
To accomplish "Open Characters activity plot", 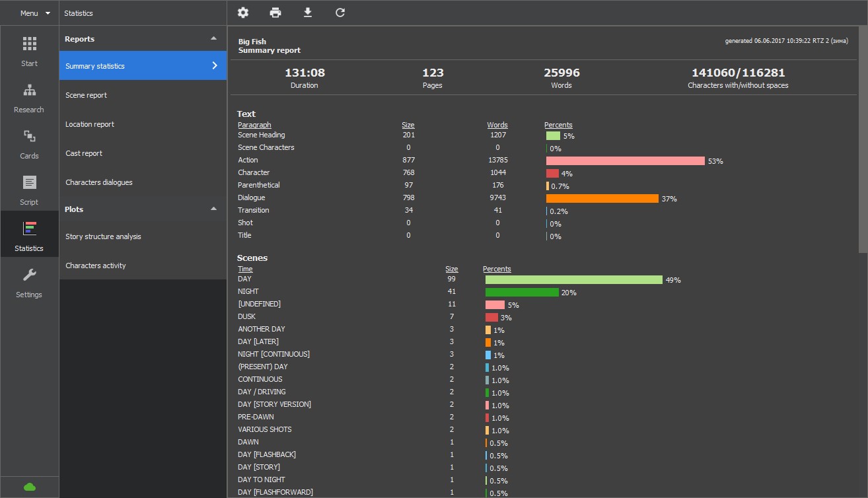I will (143, 266).
